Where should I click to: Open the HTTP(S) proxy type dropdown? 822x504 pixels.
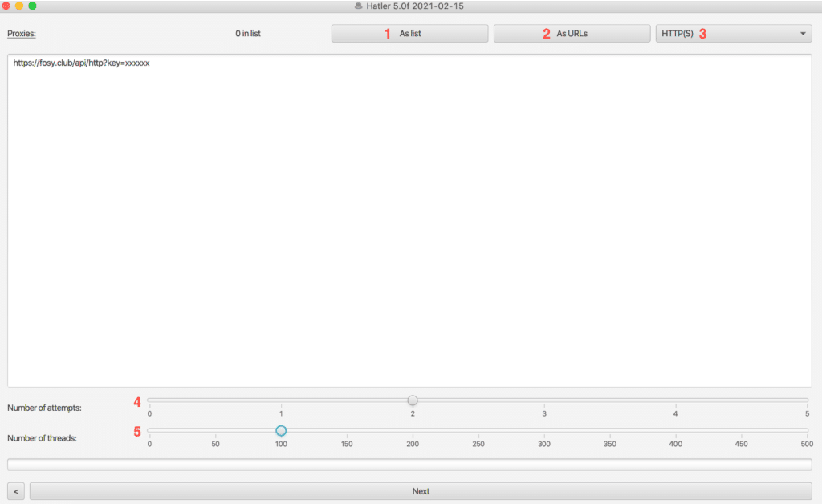pos(733,34)
